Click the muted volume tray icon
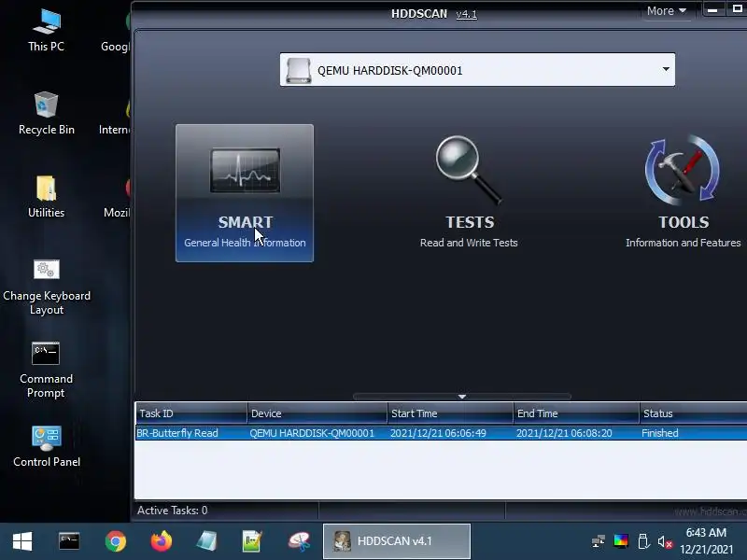This screenshot has width=747, height=560. [x=665, y=541]
